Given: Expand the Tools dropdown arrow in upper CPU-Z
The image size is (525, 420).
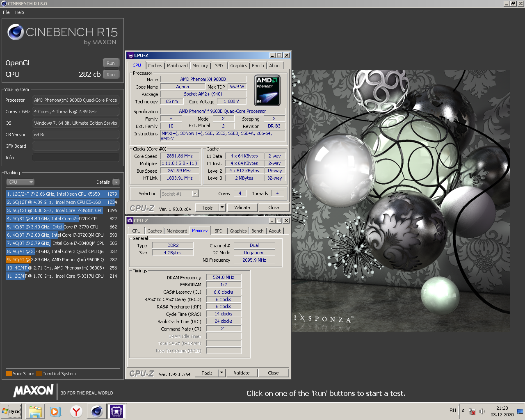Looking at the screenshot, I should pyautogui.click(x=222, y=208).
